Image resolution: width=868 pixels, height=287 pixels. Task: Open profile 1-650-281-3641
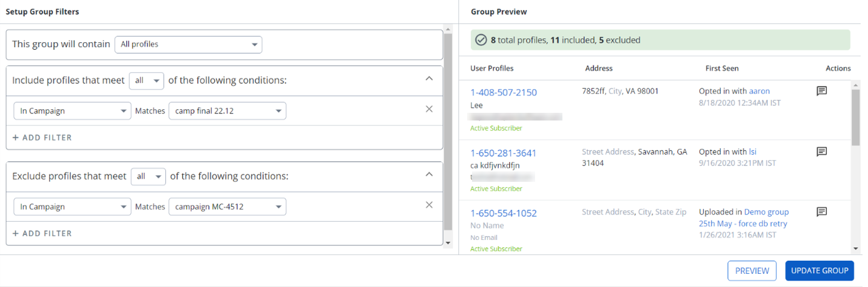[503, 153]
